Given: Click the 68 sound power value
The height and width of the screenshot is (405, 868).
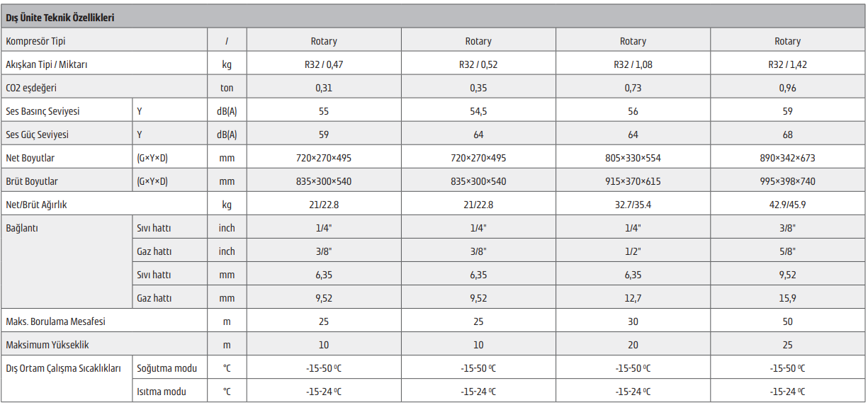Looking at the screenshot, I should 787,135.
